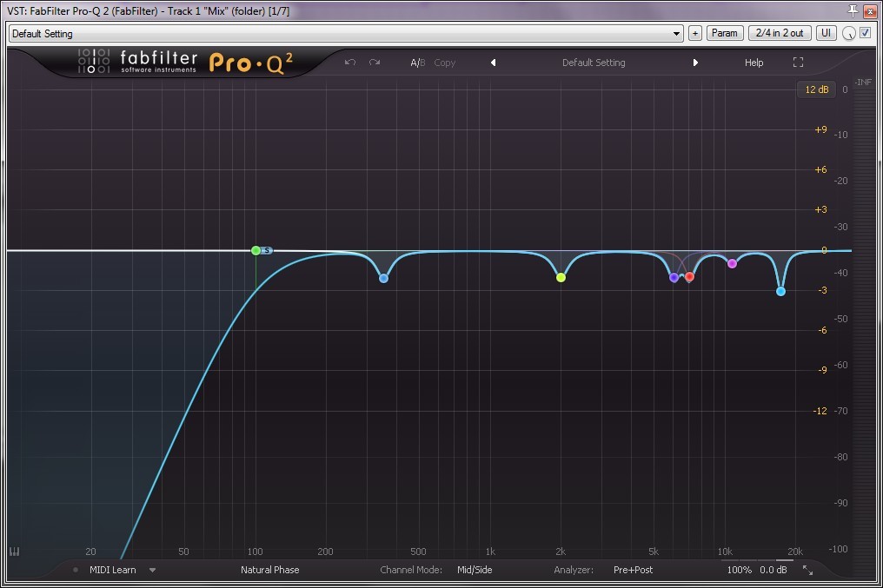Open the Help menu

[754, 63]
